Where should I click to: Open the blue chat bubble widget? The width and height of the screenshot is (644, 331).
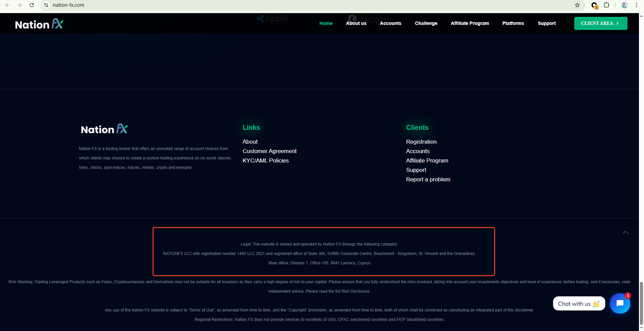click(x=620, y=303)
